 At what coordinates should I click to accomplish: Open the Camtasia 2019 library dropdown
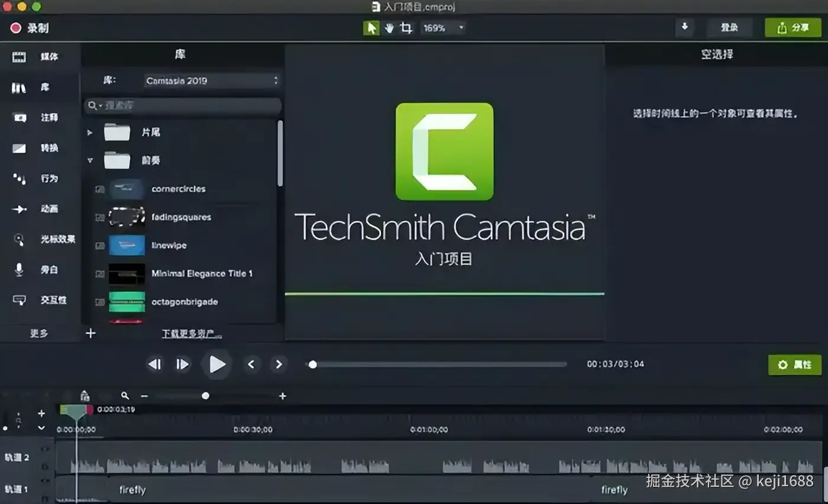(212, 80)
